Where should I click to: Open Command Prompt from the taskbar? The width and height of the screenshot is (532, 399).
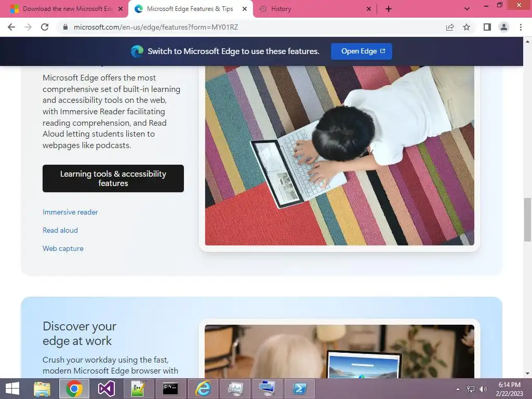170,389
